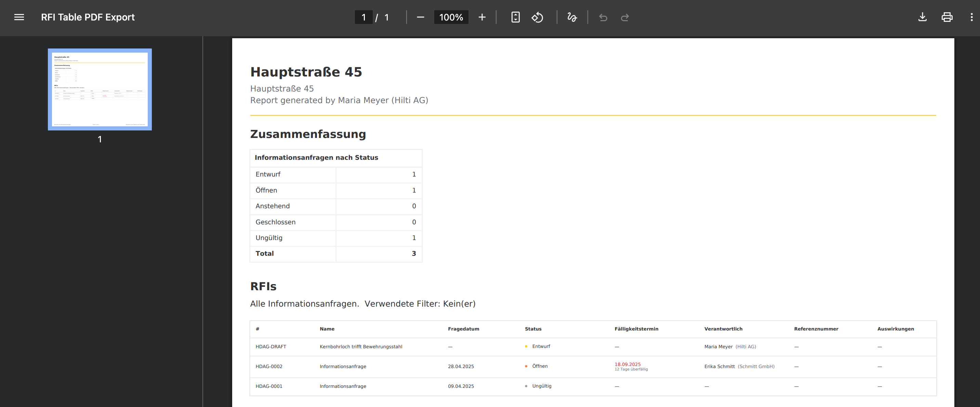Screen dimensions: 980x407
Task: Download the PDF file
Action: (x=922, y=17)
